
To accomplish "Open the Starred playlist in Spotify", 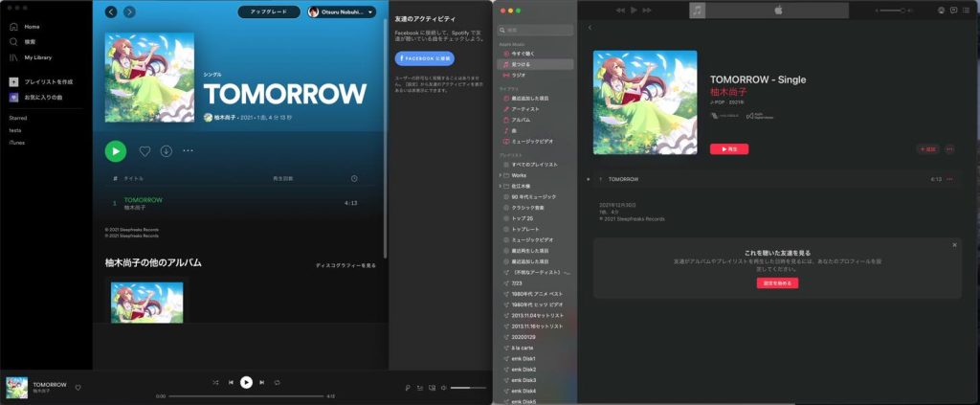I will tap(18, 118).
